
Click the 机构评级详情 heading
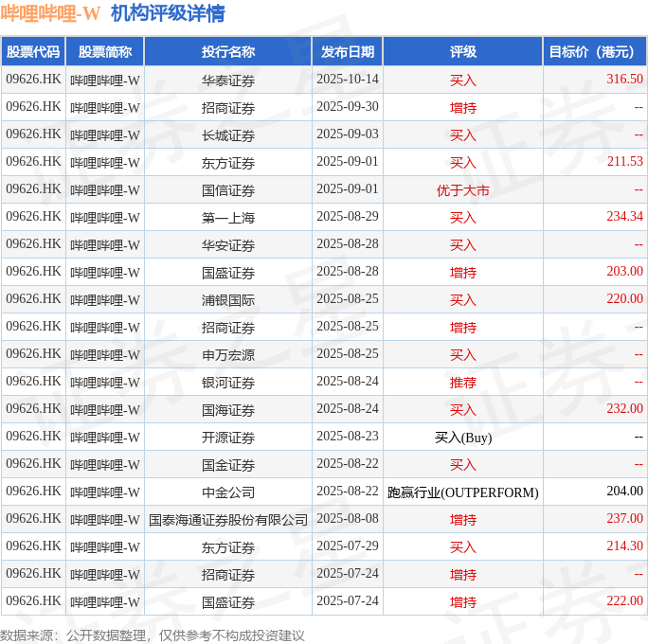(x=168, y=13)
